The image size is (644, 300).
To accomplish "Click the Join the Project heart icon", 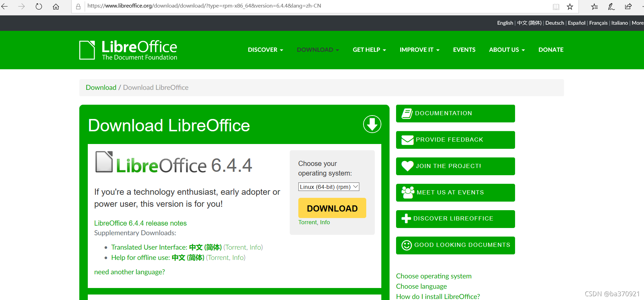I will [x=407, y=166].
